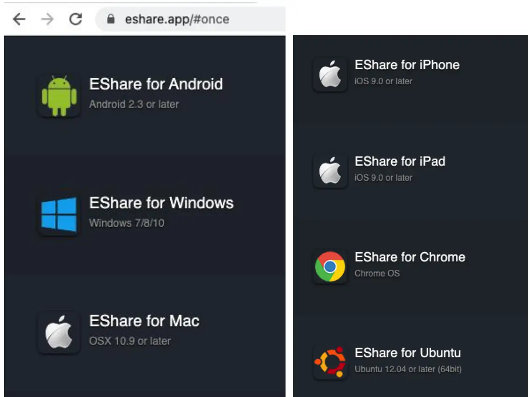Reload the page with the refresh icon
The height and width of the screenshot is (397, 532).
(x=74, y=19)
